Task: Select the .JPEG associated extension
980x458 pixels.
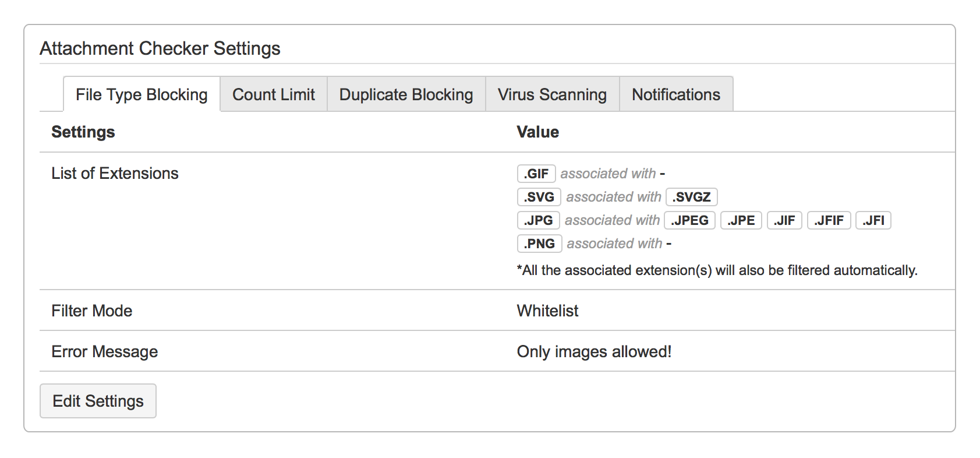Action: coord(689,220)
